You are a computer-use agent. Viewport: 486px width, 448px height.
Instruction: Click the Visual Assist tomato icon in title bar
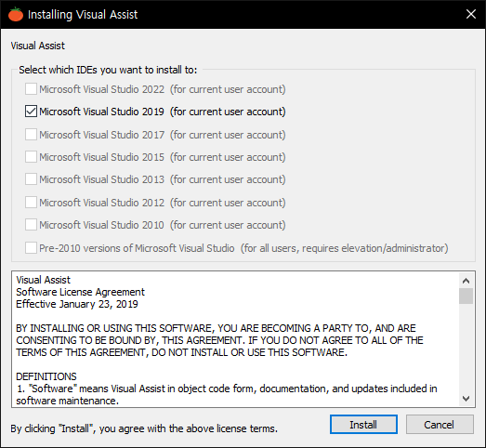pos(16,14)
